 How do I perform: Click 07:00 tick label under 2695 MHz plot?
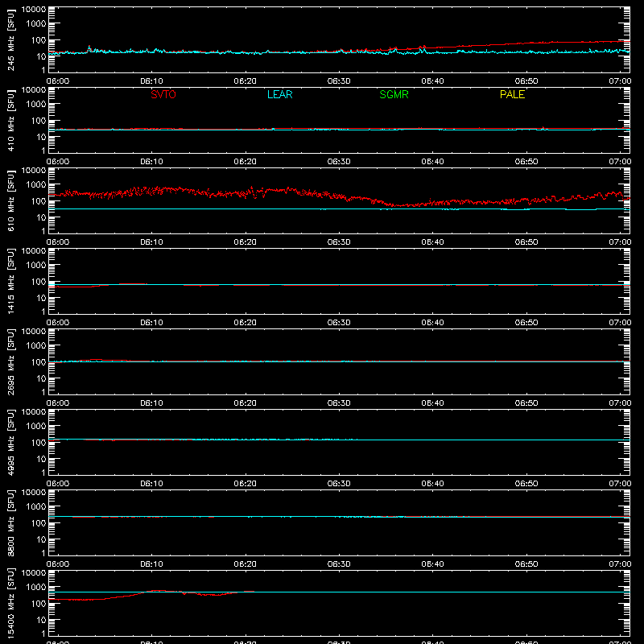tap(620, 403)
